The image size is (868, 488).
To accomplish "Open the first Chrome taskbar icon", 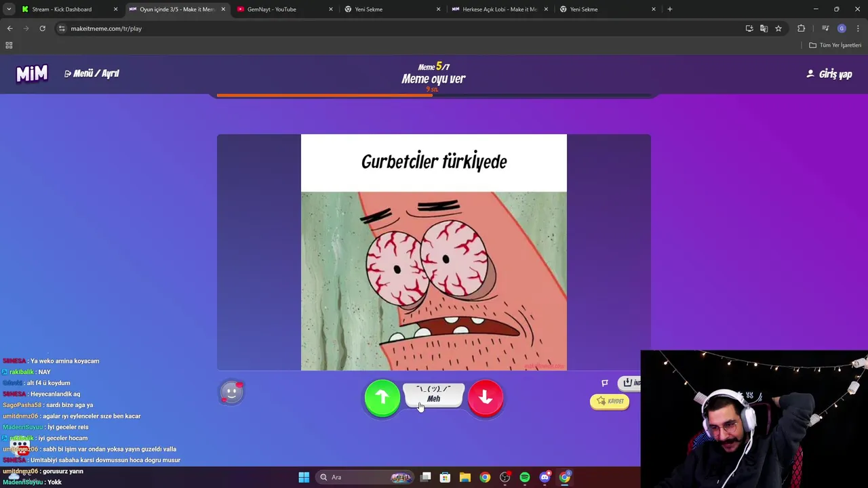I will click(x=485, y=477).
